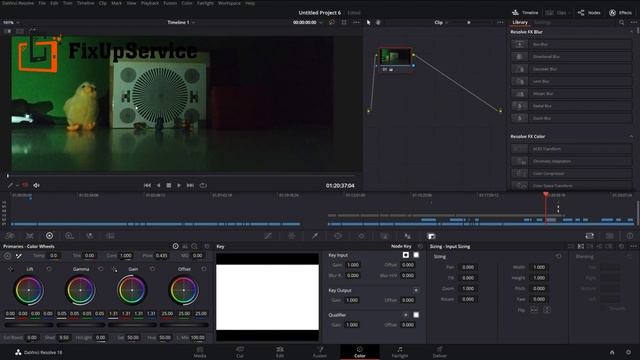The height and width of the screenshot is (360, 640).
Task: Open the Information palette
Action: [x=630, y=236]
